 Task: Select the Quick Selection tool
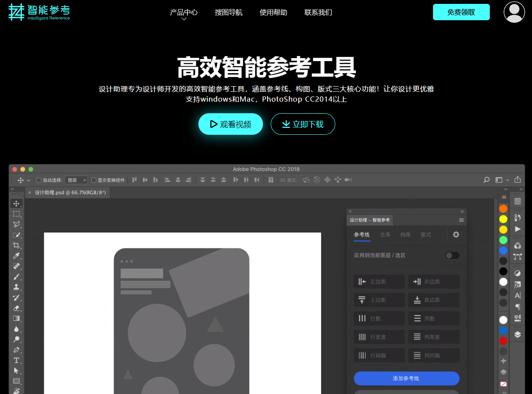[16, 235]
